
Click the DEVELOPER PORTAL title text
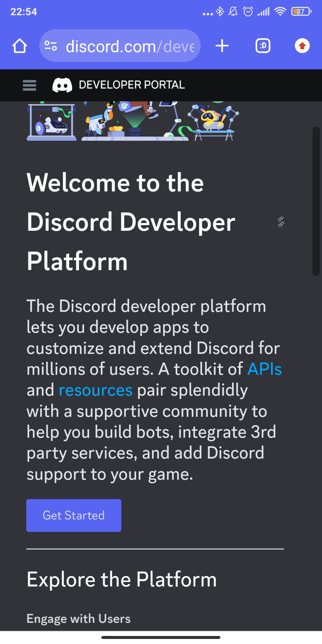(x=131, y=85)
